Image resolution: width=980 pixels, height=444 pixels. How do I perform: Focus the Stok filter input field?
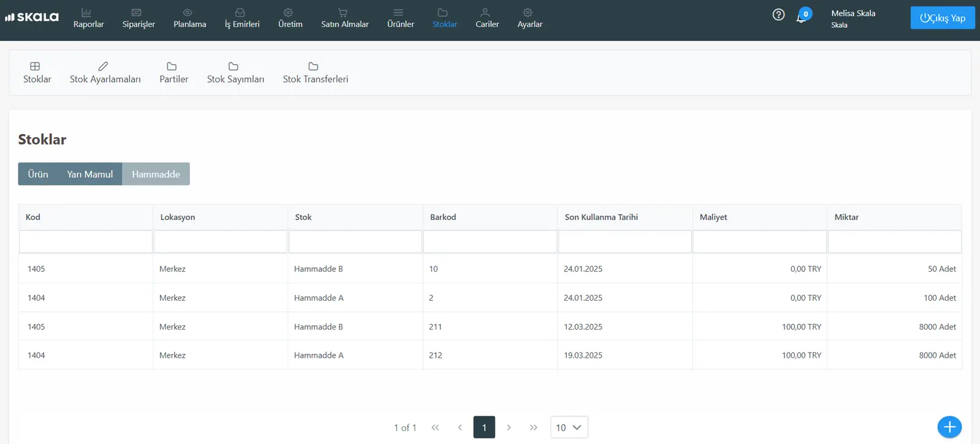point(355,242)
